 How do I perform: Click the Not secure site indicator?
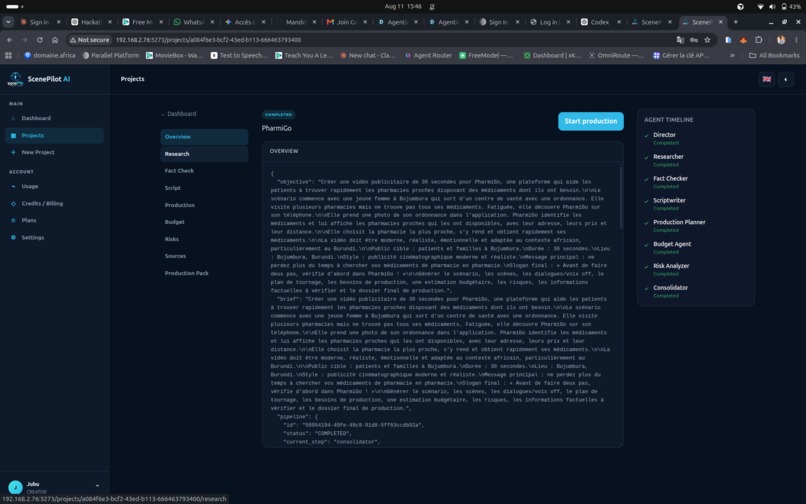(90, 40)
